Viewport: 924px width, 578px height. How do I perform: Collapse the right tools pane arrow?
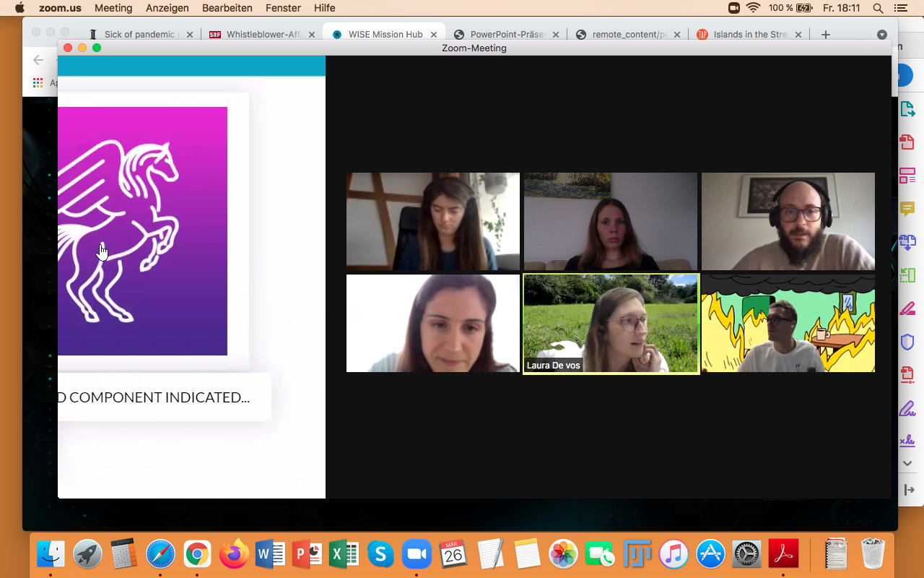pos(908,490)
